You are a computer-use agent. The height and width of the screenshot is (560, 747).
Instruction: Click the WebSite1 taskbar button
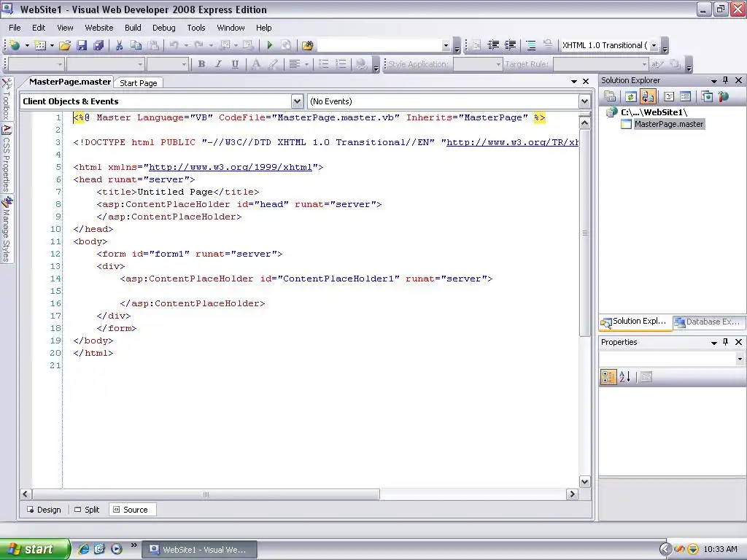[x=200, y=550]
